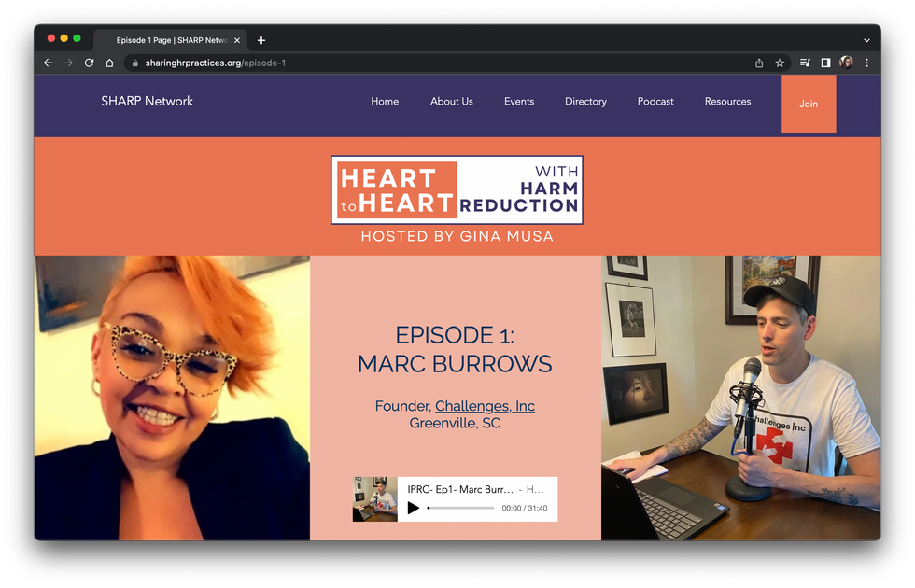Image resolution: width=915 pixels, height=588 pixels.
Task: Toggle the browser side panel icon
Action: (825, 63)
